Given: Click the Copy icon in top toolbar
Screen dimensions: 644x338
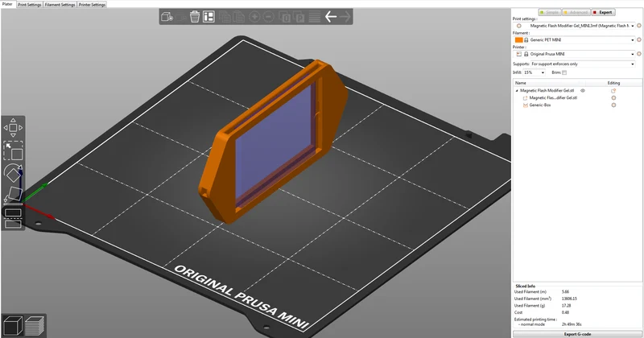Looking at the screenshot, I should pos(225,17).
